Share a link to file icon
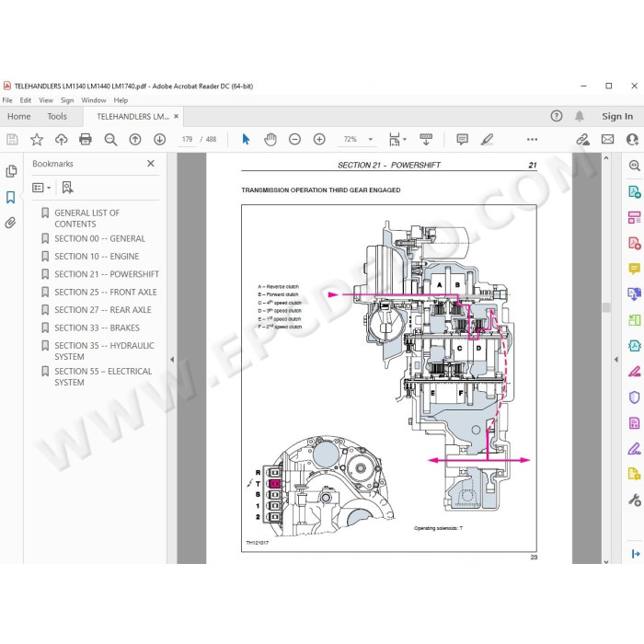 [x=582, y=140]
